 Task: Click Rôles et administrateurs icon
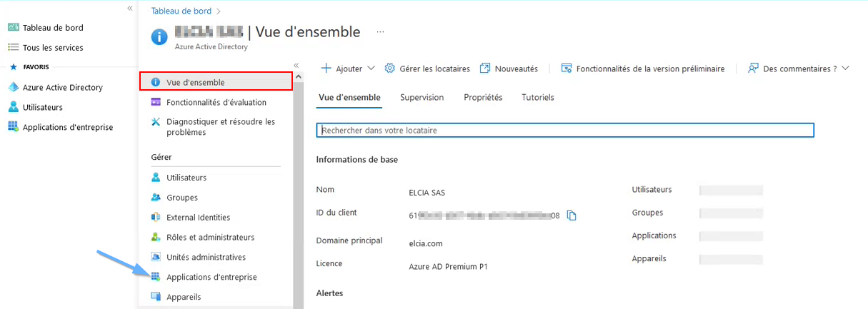pos(156,238)
